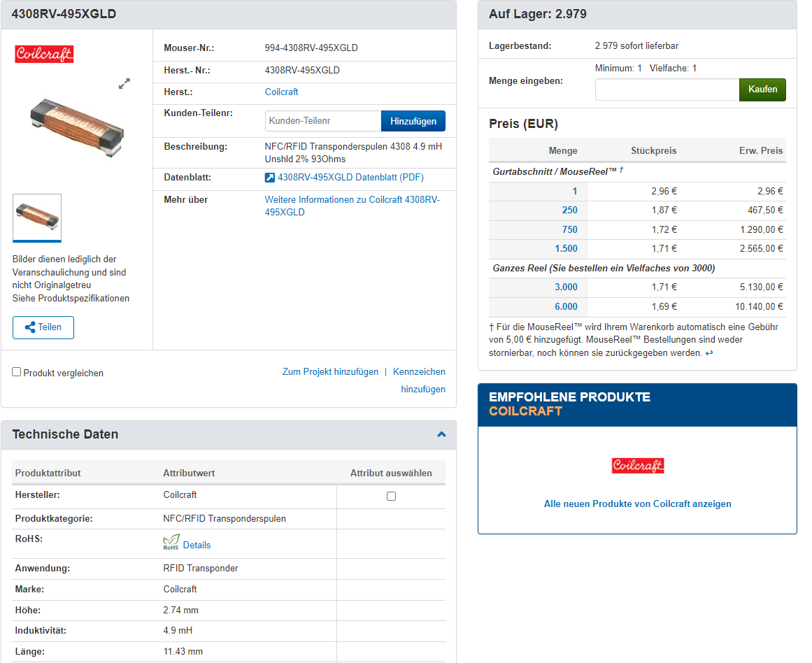
Task: Click the Induktivität value 4.9 mH
Action: [178, 630]
